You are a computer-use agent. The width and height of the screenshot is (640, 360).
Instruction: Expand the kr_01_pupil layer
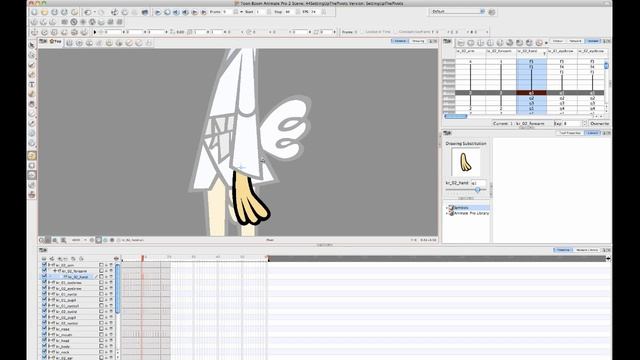click(49, 300)
